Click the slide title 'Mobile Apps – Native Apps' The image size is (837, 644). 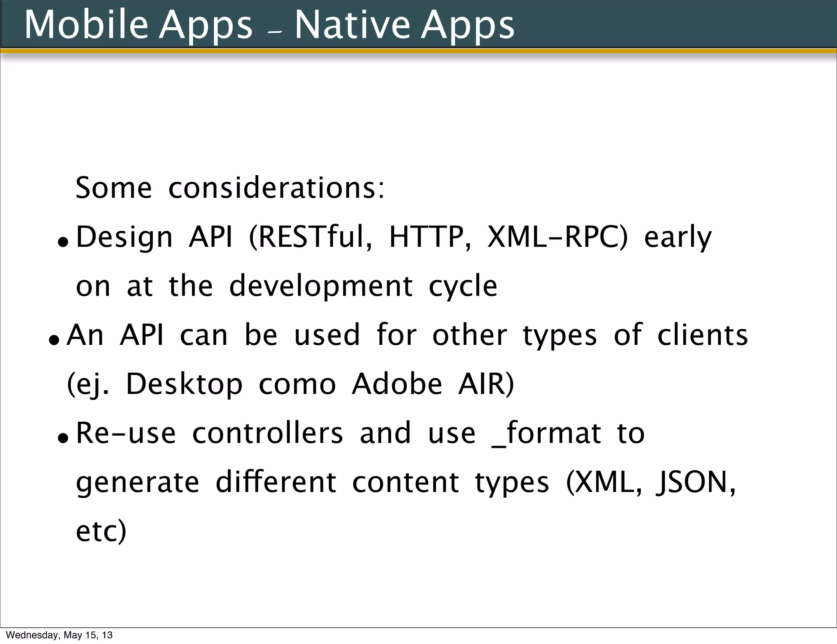pos(269,25)
